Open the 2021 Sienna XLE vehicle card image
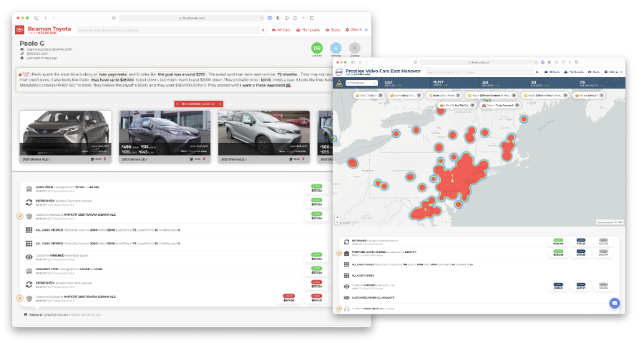The width and height of the screenshot is (644, 343). coord(66,133)
